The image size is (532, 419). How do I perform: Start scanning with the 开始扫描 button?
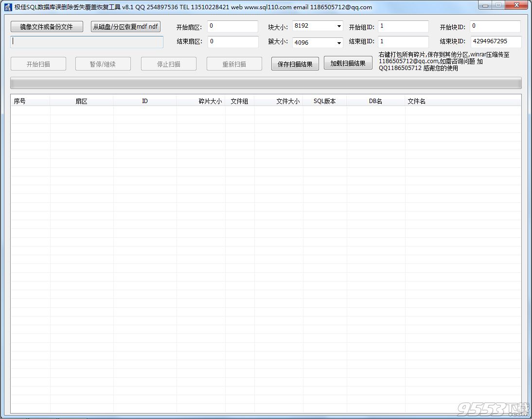click(38, 64)
